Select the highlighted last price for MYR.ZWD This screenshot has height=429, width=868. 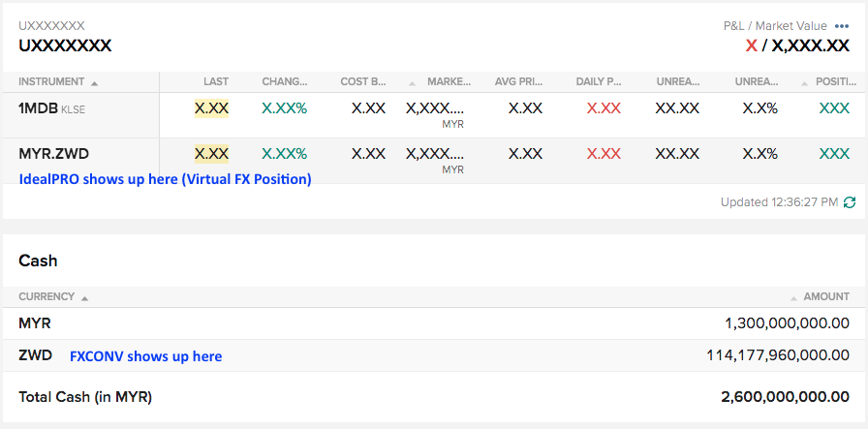pos(211,154)
